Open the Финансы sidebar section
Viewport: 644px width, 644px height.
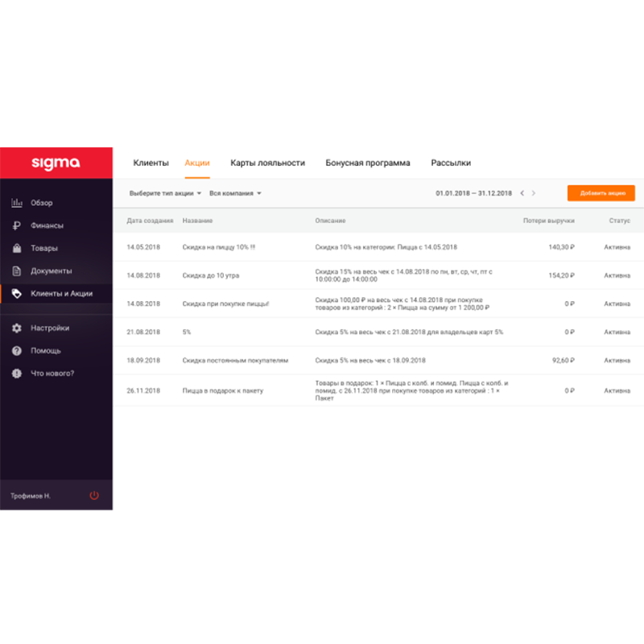tap(56, 225)
